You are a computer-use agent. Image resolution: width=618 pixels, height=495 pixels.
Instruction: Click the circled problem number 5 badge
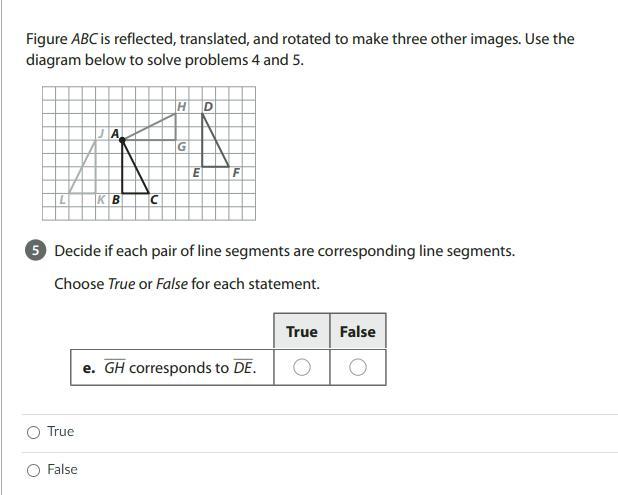tap(36, 251)
